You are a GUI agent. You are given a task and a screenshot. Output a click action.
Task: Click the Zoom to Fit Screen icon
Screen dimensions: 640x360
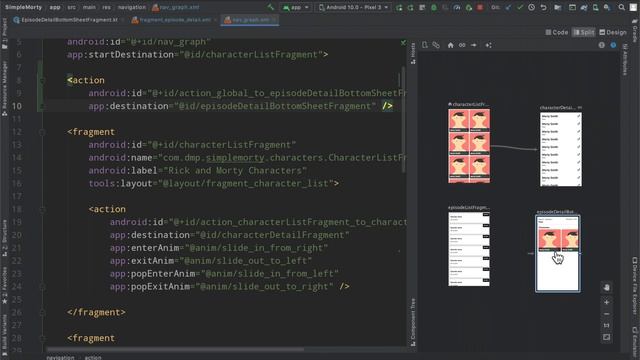tap(607, 337)
